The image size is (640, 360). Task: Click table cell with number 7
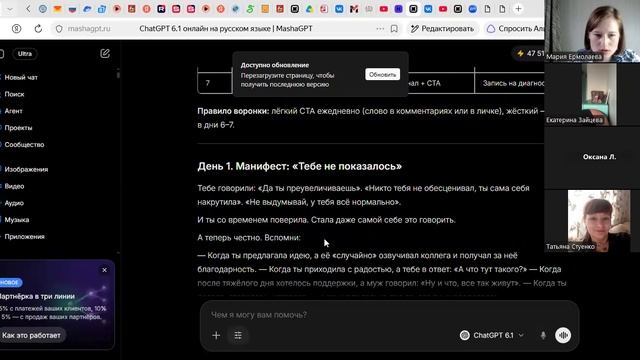215,83
